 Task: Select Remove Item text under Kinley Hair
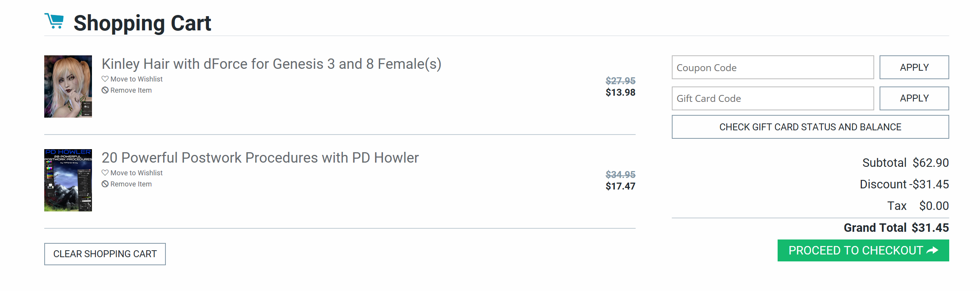131,90
